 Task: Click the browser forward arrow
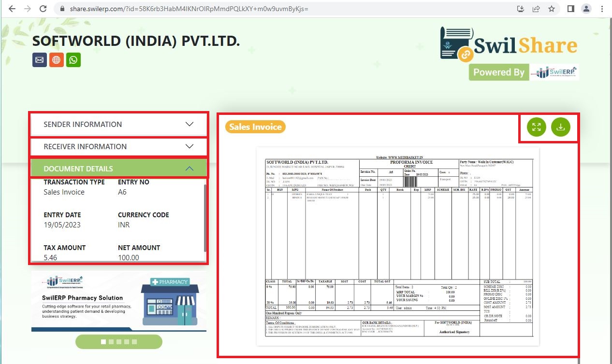[28, 9]
